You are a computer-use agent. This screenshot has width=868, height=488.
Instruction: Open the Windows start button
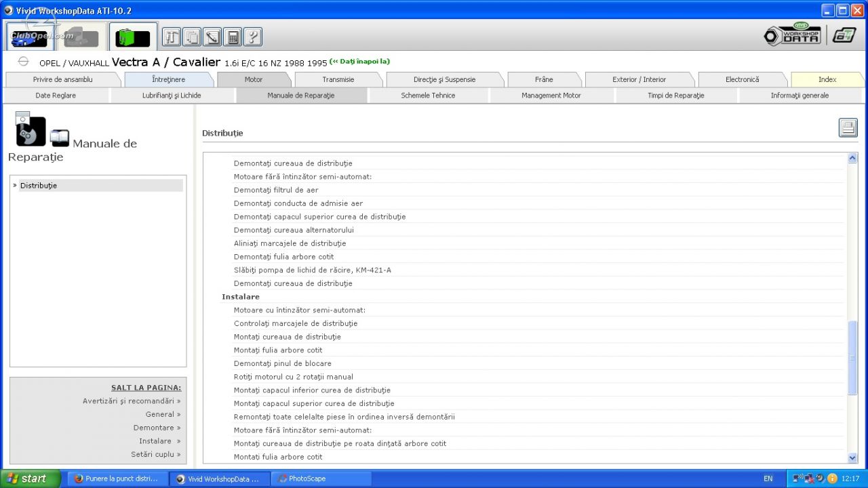click(30, 479)
